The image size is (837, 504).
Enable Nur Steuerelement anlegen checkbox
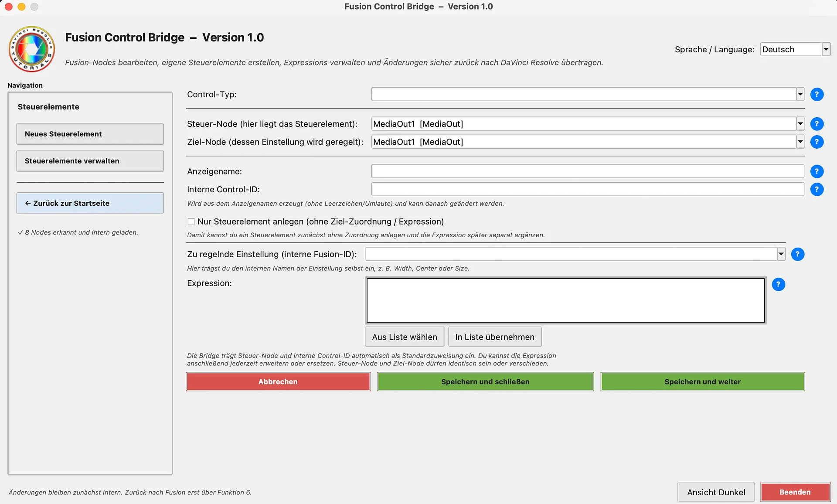coord(191,221)
